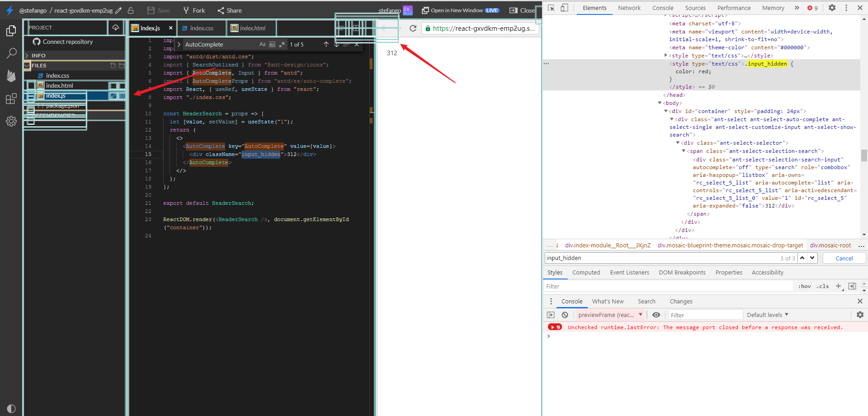The width and height of the screenshot is (868, 416).
Task: Close the index.js editor tab
Action: 170,28
